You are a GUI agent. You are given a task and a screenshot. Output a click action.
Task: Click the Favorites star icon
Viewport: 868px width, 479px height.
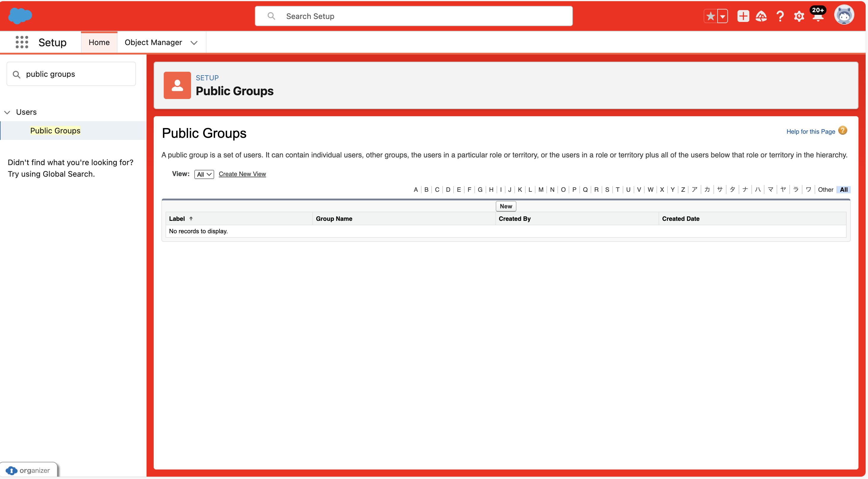coord(711,16)
